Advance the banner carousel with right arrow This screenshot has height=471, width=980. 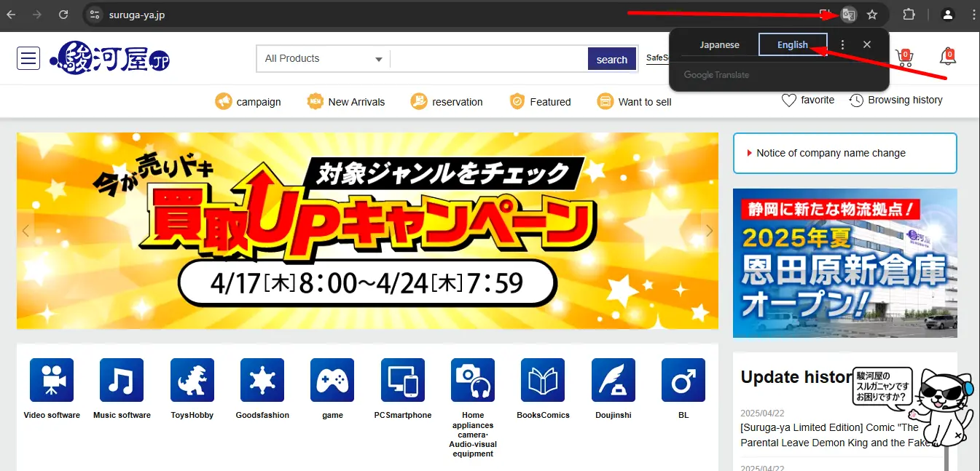(709, 230)
